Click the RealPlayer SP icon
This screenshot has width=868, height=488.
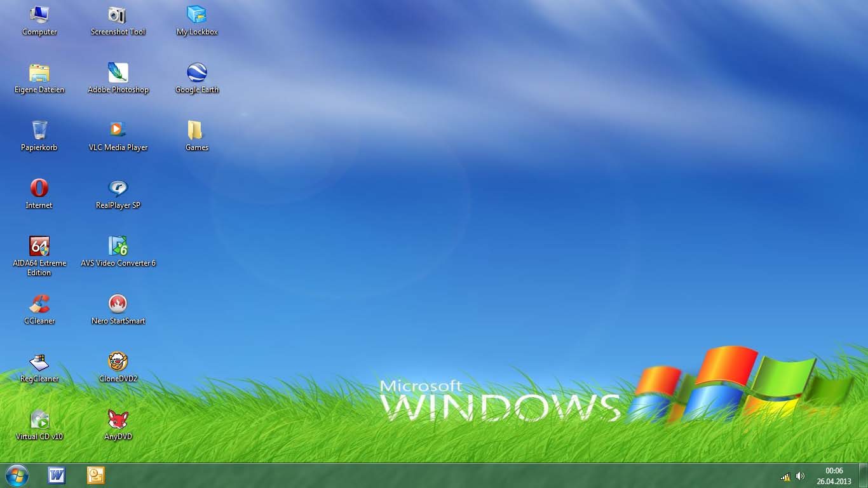pyautogui.click(x=118, y=188)
